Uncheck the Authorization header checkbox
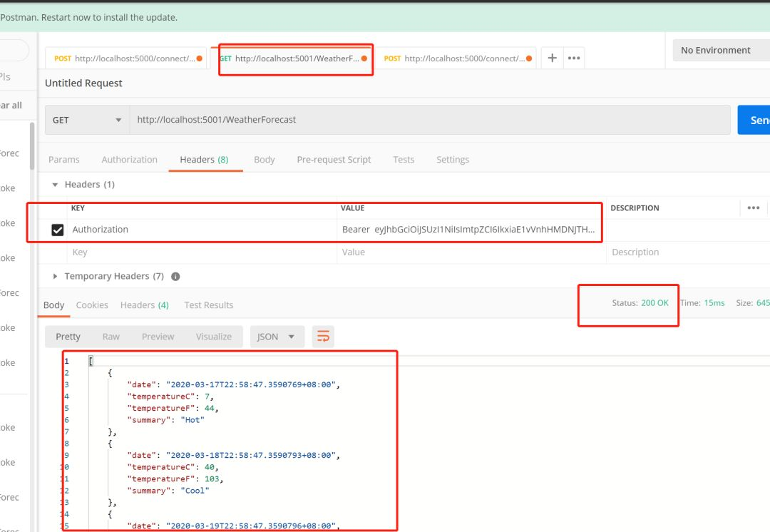 58,230
